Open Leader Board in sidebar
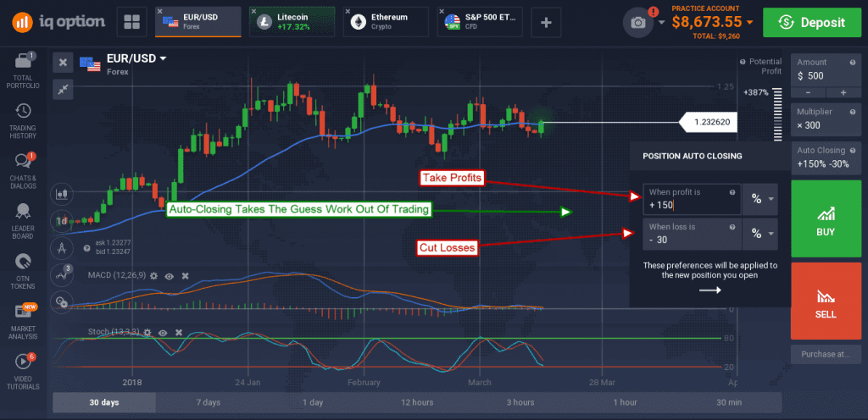This screenshot has height=420, width=868. pyautogui.click(x=24, y=221)
